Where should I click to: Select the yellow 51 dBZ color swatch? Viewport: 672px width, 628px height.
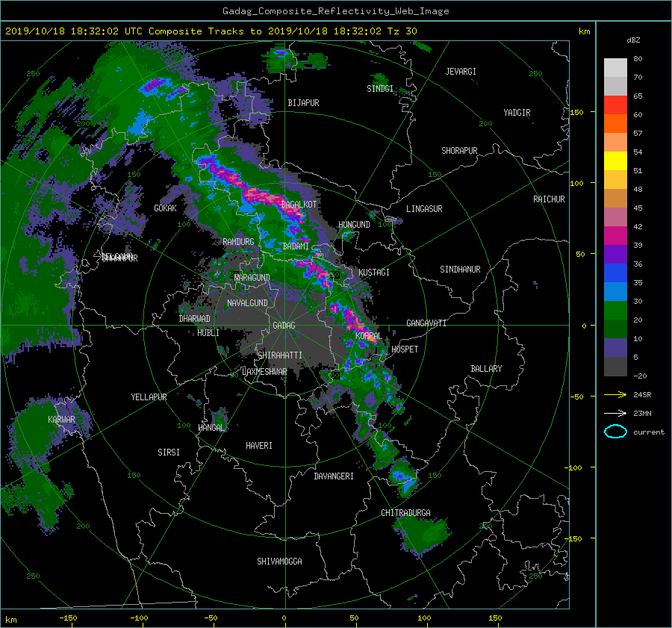615,161
